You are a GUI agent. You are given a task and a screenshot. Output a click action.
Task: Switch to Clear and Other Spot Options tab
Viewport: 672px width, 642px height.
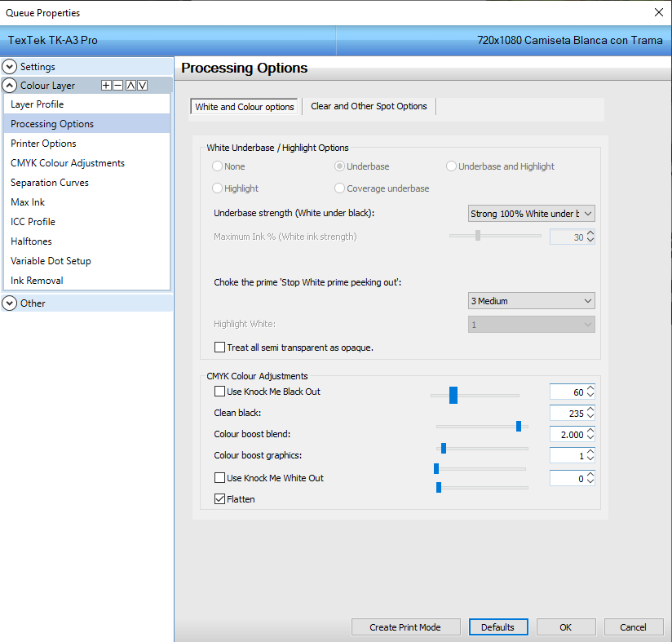tap(369, 106)
